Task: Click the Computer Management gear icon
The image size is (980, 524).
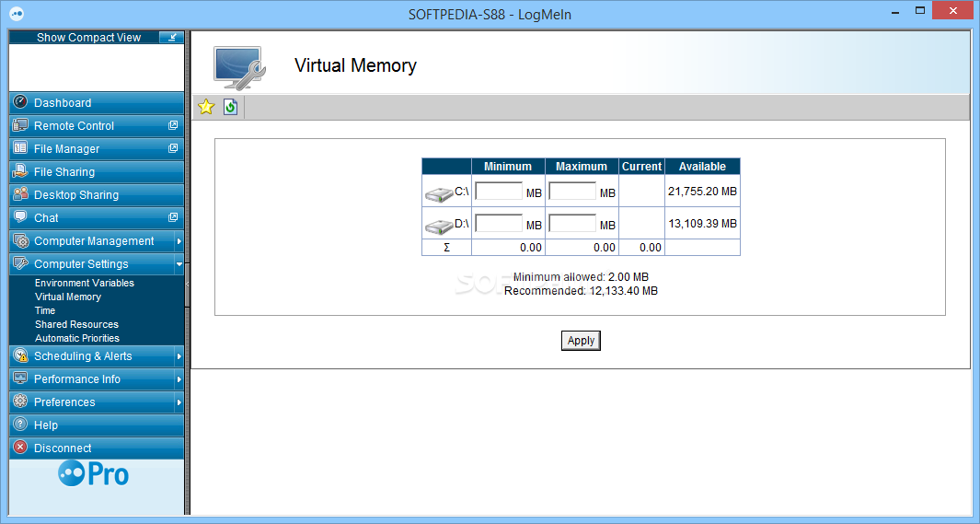Action: coord(20,240)
